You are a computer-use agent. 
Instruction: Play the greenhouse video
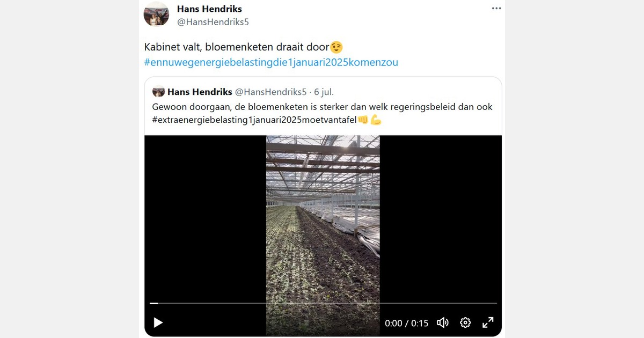tap(158, 322)
